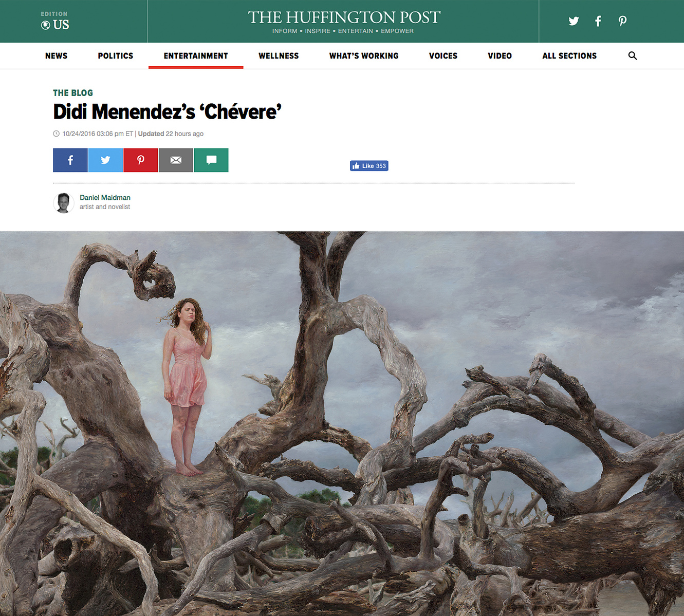
Task: Open Huffington Post Pinterest page in header
Action: (x=622, y=21)
